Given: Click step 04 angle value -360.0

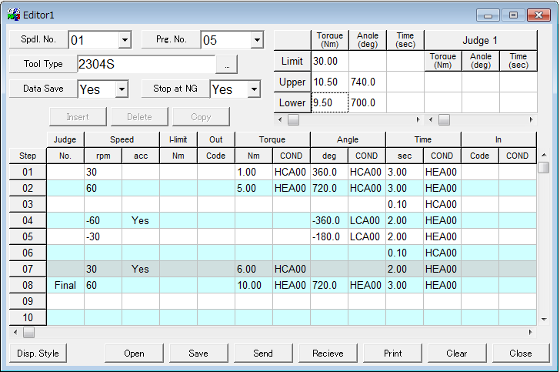Looking at the screenshot, I should [x=329, y=220].
